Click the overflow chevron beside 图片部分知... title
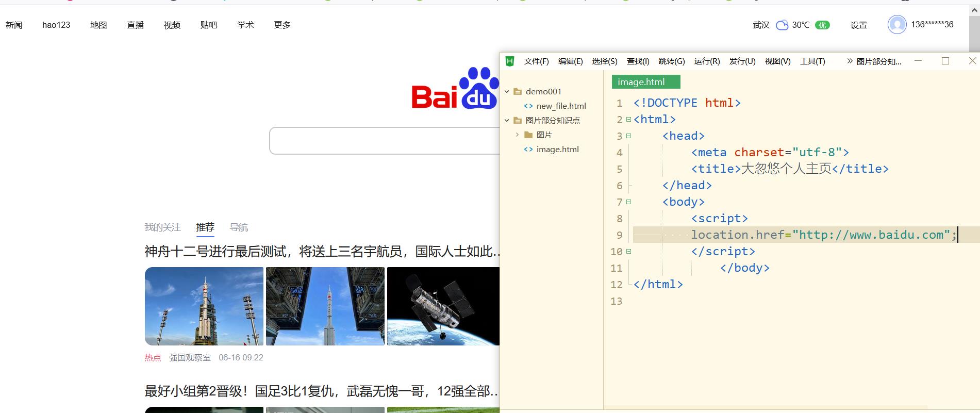This screenshot has width=980, height=413. pyautogui.click(x=850, y=61)
